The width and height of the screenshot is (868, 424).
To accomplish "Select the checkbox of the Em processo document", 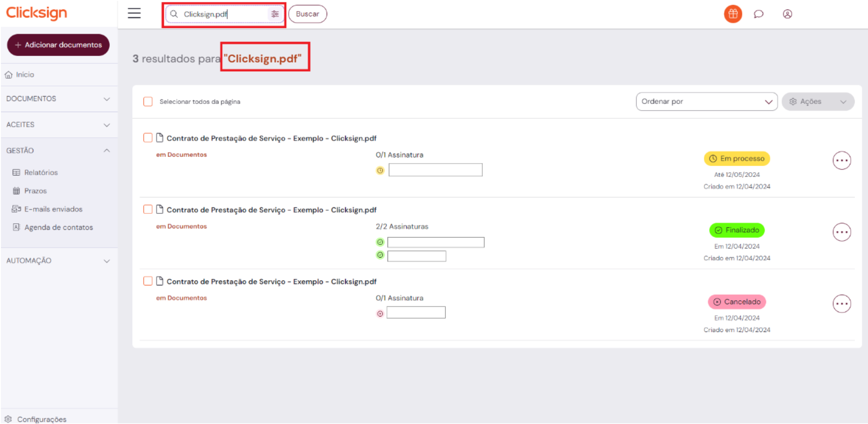I will [x=148, y=138].
